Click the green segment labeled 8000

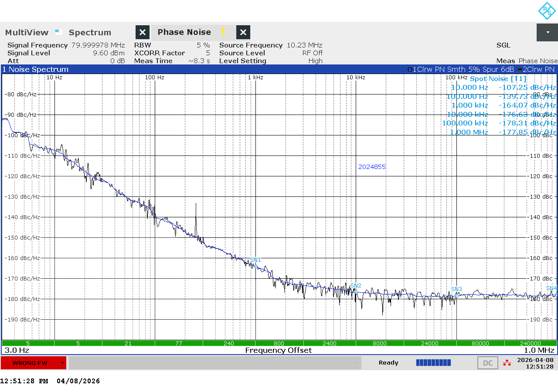coord(379,343)
